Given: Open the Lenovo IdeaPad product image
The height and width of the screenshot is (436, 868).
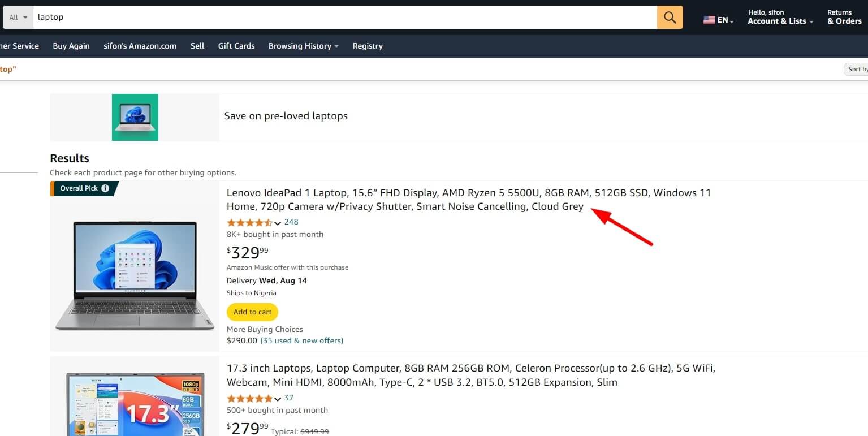Looking at the screenshot, I should [135, 274].
